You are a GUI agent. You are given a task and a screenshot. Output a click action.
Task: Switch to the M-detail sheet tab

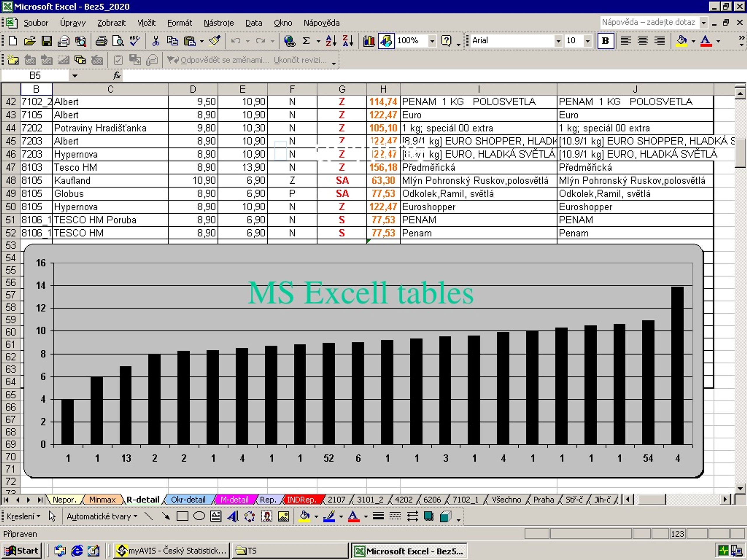(234, 499)
